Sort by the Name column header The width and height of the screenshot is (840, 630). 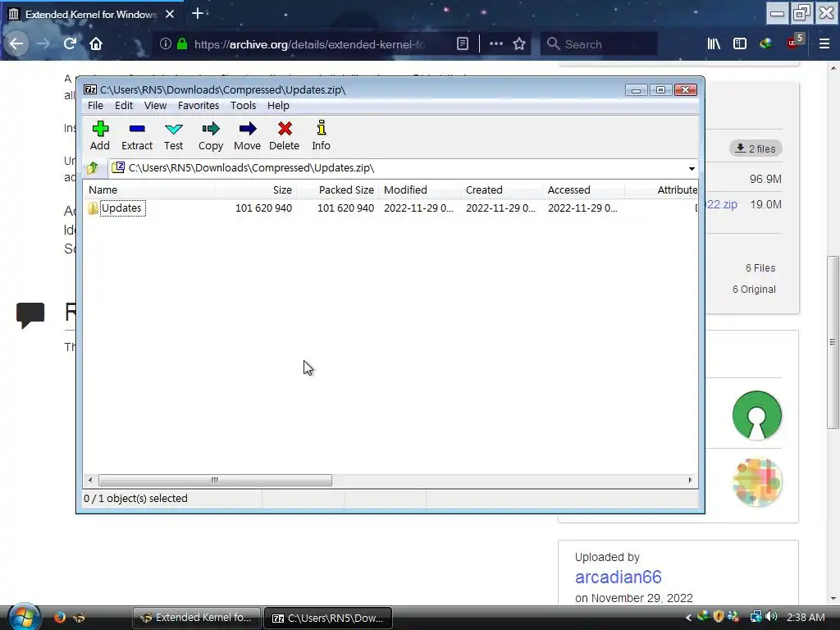tap(149, 189)
